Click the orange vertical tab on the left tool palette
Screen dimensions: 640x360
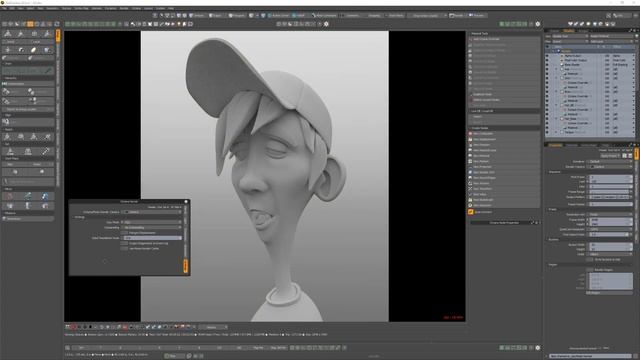58,36
